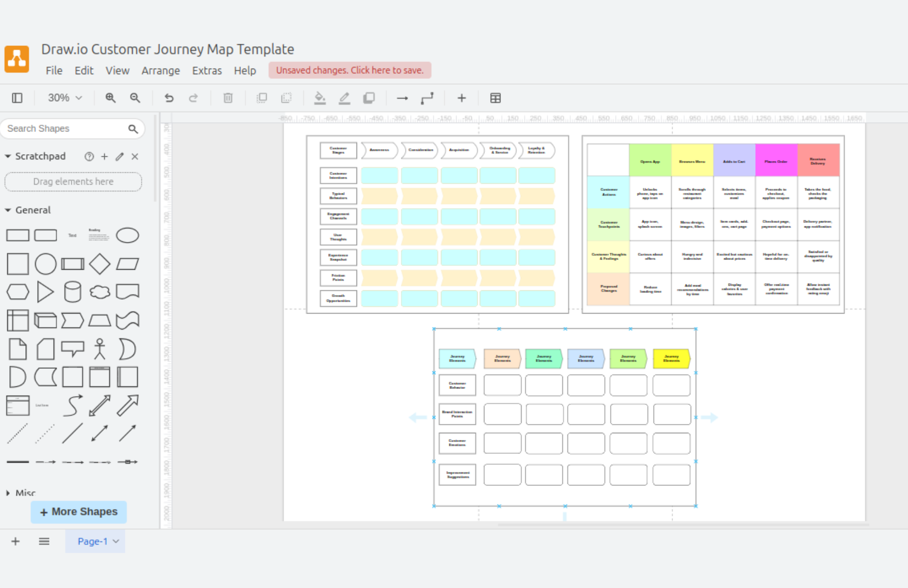The height and width of the screenshot is (588, 908).
Task: Insert a table from the toolbar
Action: pyautogui.click(x=495, y=98)
